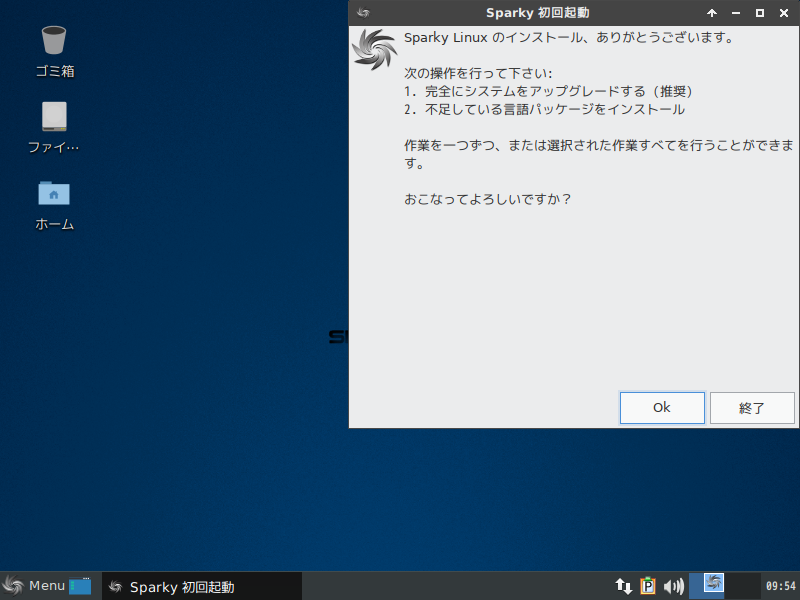Click the Sparky 初回起動 title bar text

(x=538, y=13)
